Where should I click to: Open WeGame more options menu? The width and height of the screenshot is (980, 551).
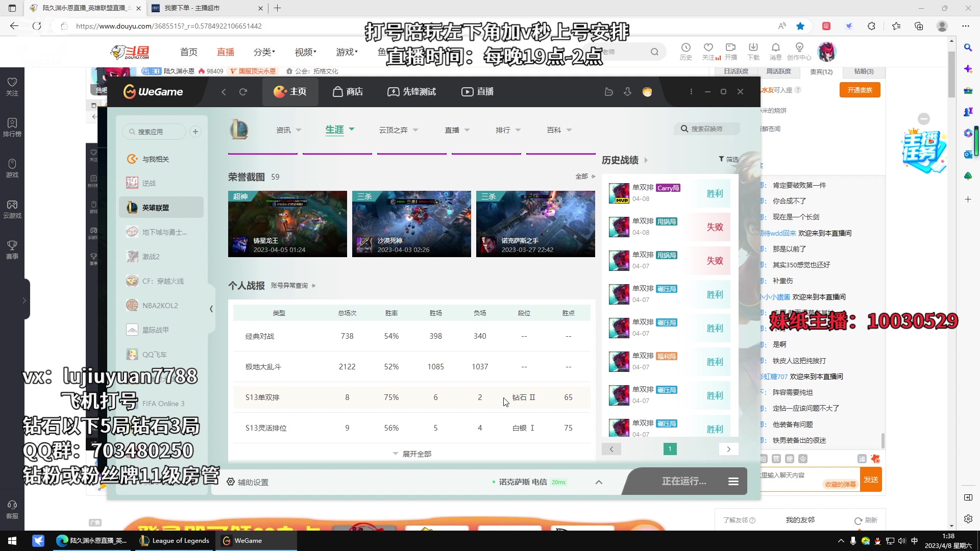[691, 92]
